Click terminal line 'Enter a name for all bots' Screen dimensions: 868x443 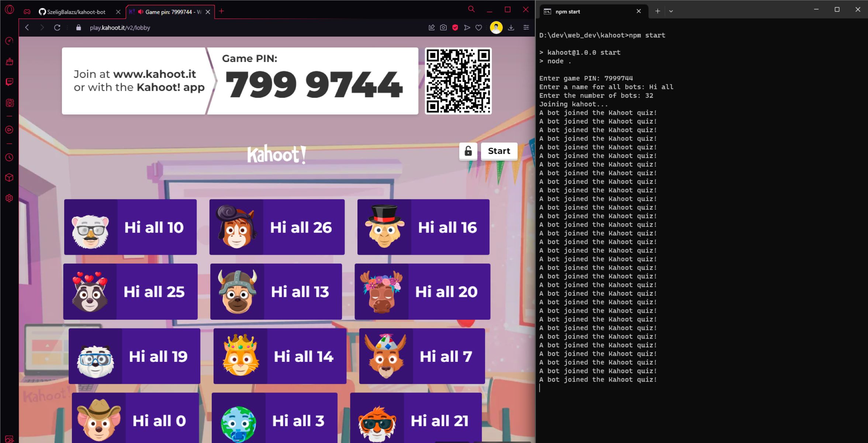(606, 87)
